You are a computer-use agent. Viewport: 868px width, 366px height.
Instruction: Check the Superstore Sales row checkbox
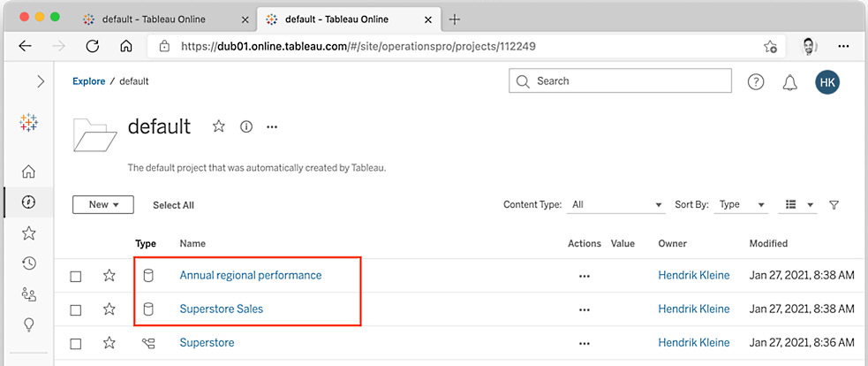[x=76, y=309]
